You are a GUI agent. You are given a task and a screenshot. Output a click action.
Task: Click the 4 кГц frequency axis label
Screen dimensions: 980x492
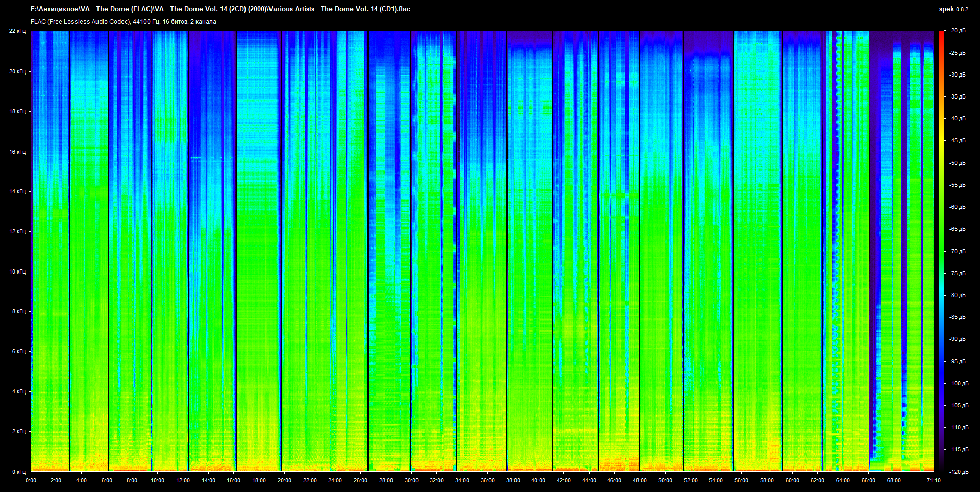(18, 391)
